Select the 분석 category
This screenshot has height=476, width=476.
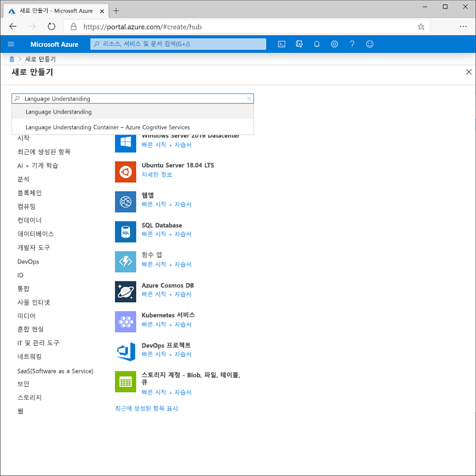pyautogui.click(x=23, y=179)
